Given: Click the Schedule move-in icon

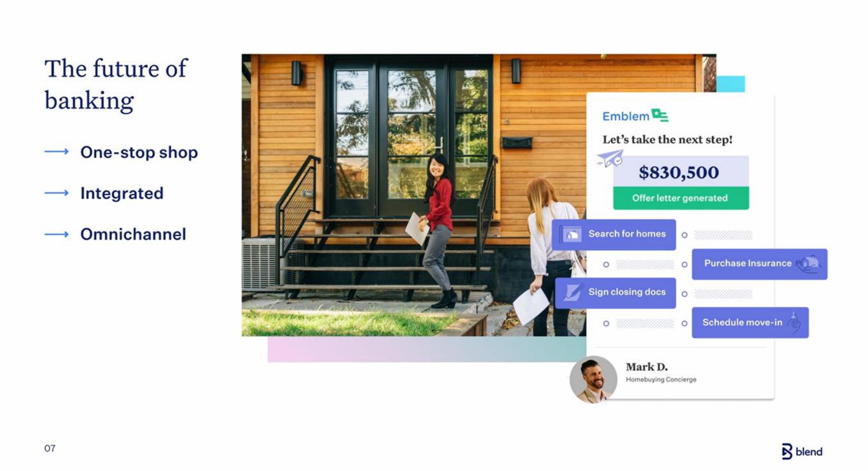Looking at the screenshot, I should 798,322.
